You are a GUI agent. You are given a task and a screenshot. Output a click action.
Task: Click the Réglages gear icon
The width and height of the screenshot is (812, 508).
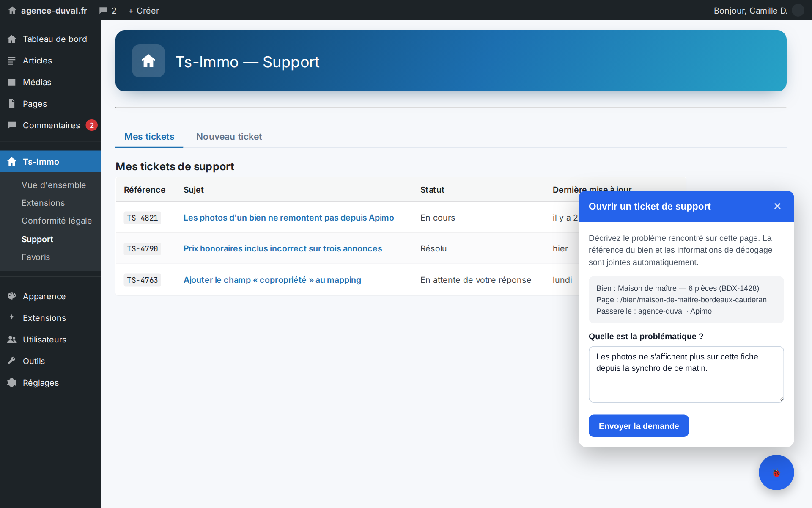[12, 382]
